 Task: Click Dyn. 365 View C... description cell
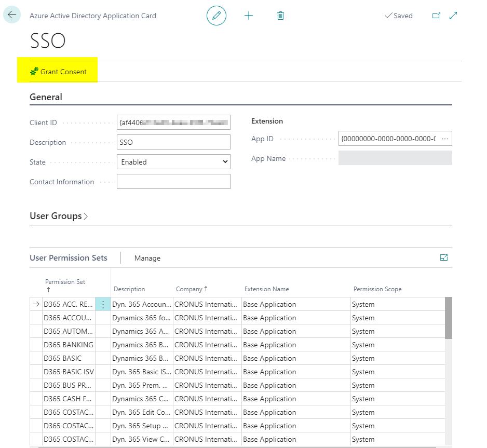pyautogui.click(x=142, y=439)
